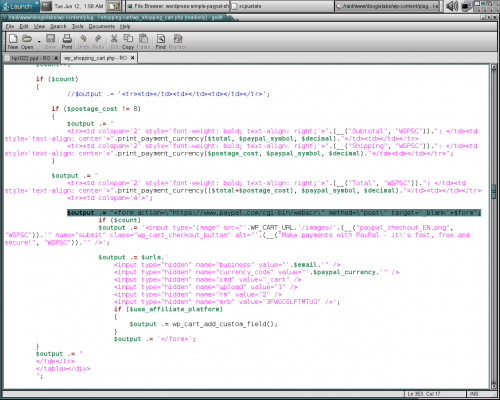
Task: Click the scrollbar down arrow in the editor
Action: pos(494,386)
